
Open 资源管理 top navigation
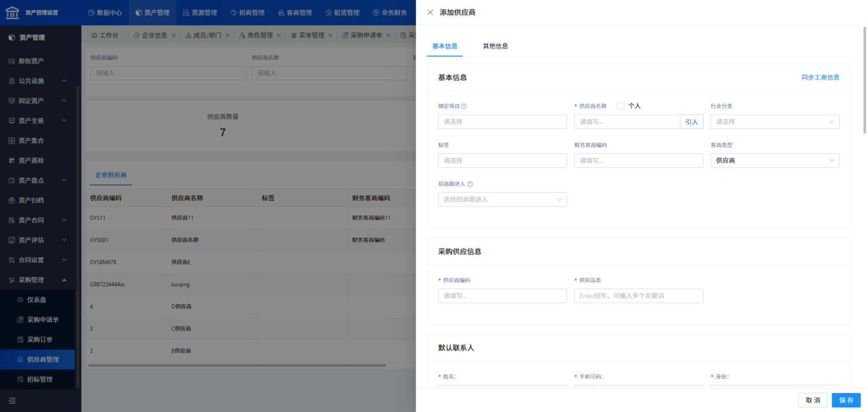click(x=200, y=12)
